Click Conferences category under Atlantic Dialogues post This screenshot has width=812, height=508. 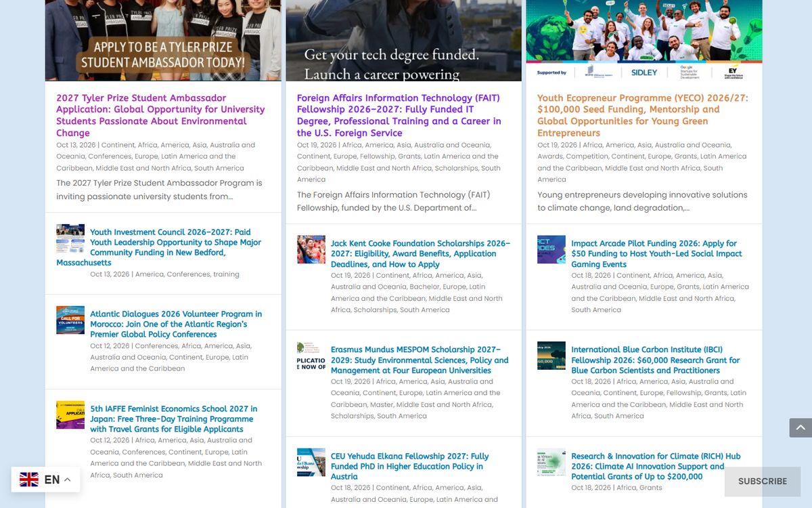coord(156,346)
